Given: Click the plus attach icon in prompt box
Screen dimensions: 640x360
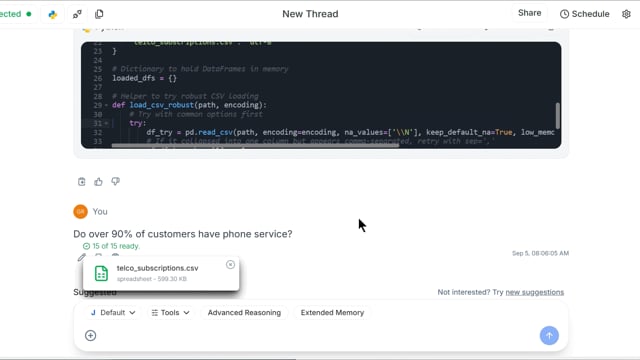Looking at the screenshot, I should coord(91,336).
